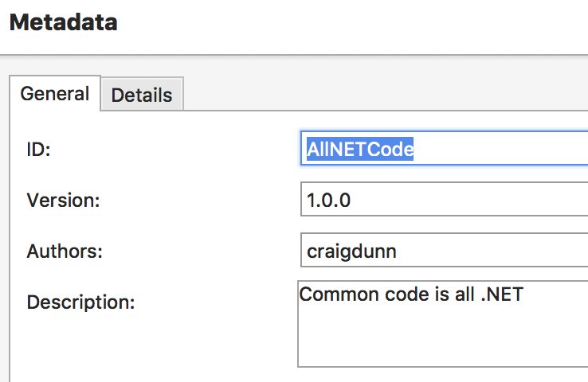The image size is (588, 382).
Task: Click the "Description:" field label
Action: (80, 302)
